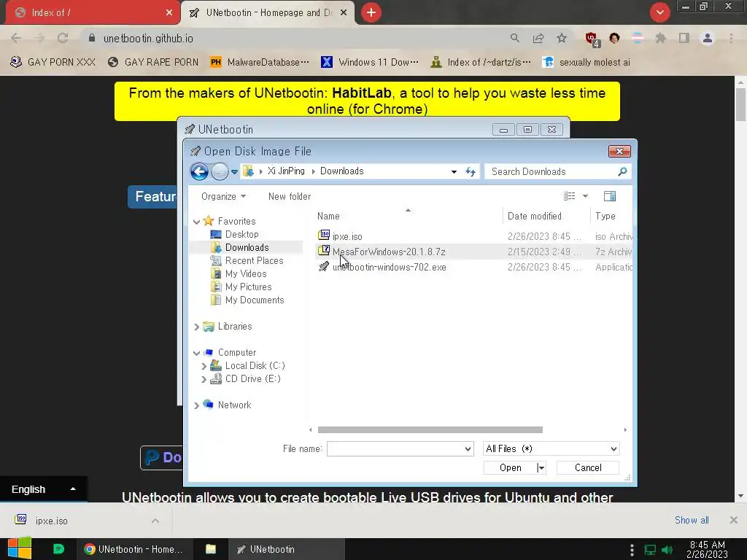Open My Pictures in sidebar
This screenshot has height=560, width=747.
(248, 287)
